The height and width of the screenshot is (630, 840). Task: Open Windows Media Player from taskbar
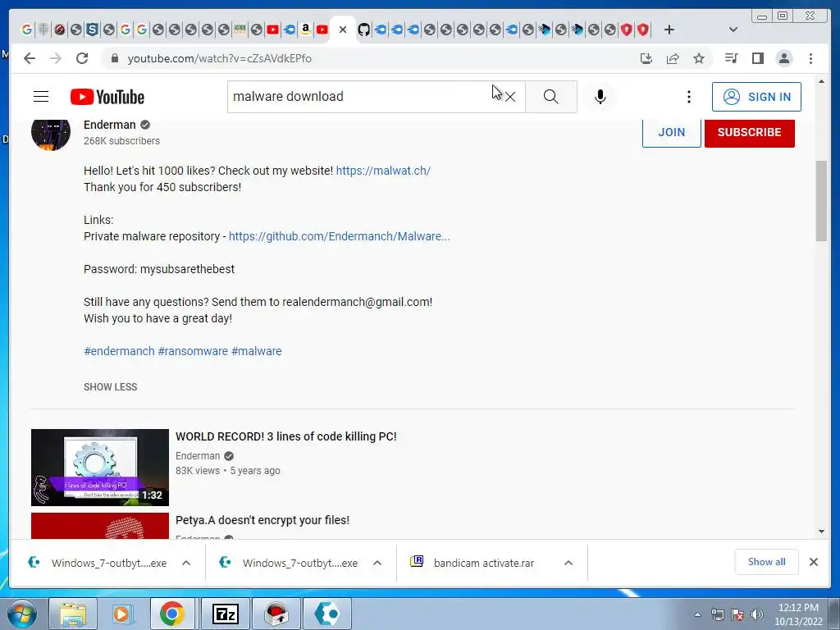coord(122,614)
